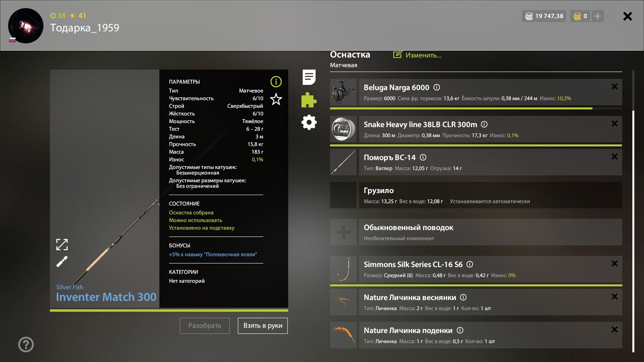Click silver coins balance 19 747,38

tap(544, 16)
